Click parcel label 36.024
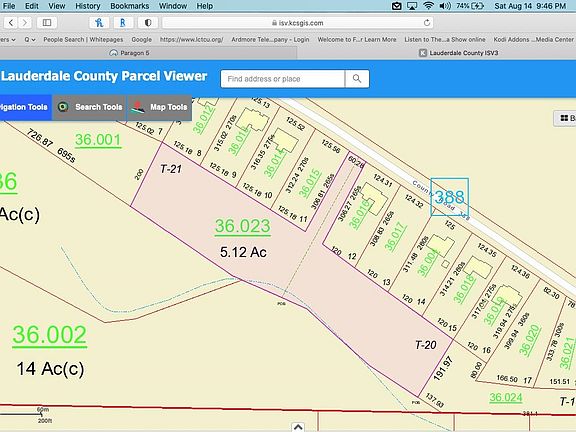This screenshot has width=576, height=432. click(x=505, y=397)
